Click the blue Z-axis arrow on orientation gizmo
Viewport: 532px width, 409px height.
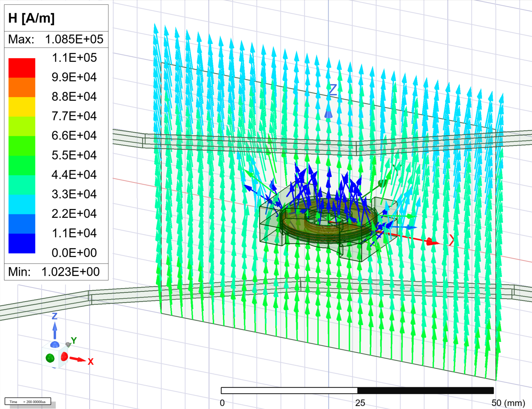pyautogui.click(x=55, y=330)
